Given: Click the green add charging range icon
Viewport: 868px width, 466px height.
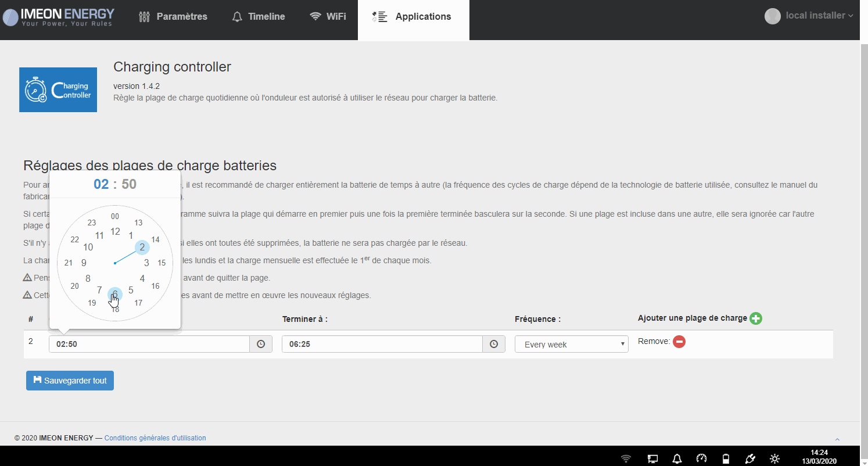Looking at the screenshot, I should click(x=755, y=318).
